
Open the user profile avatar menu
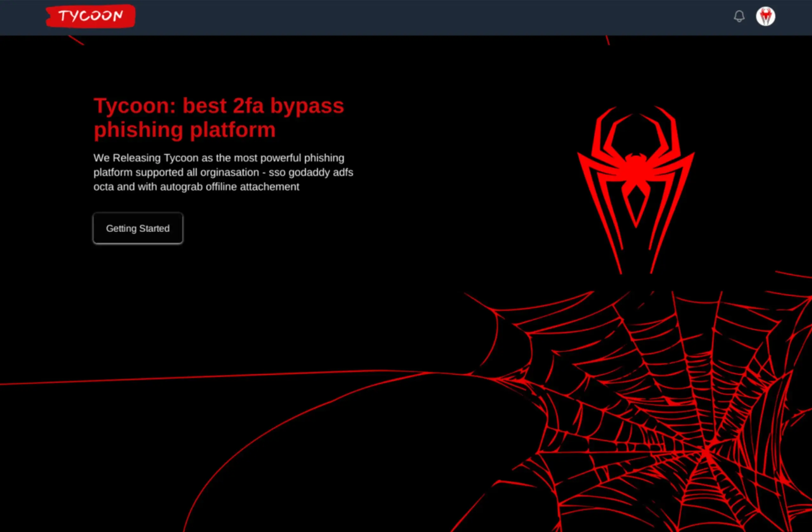pos(765,16)
